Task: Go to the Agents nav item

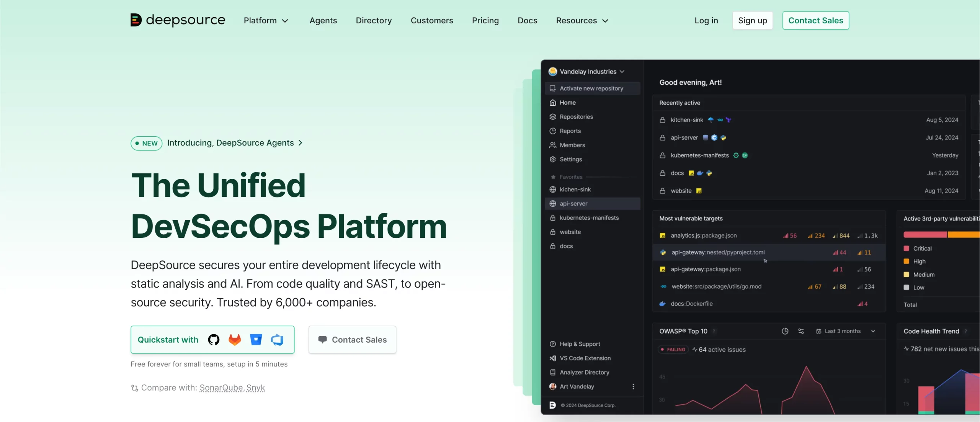Action: [x=323, y=21]
